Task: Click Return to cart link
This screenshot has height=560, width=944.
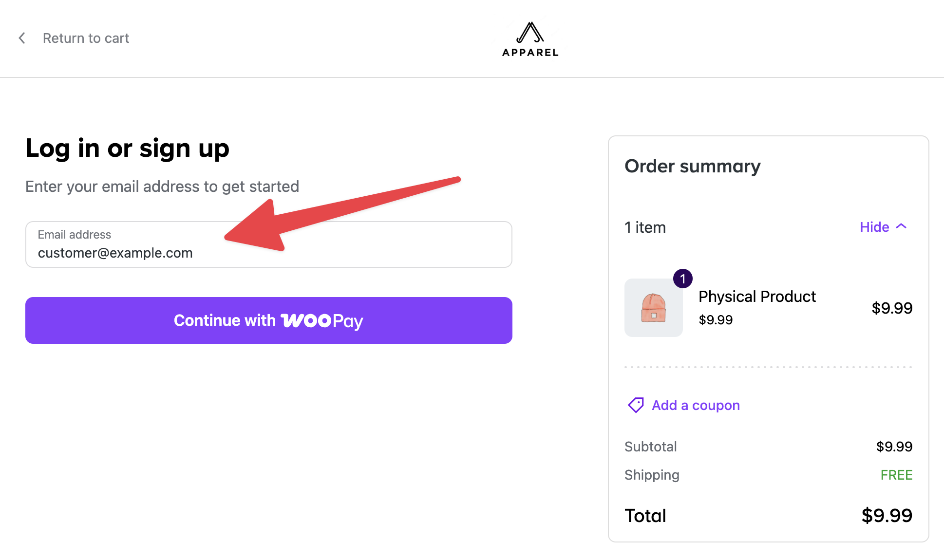Action: coord(86,38)
